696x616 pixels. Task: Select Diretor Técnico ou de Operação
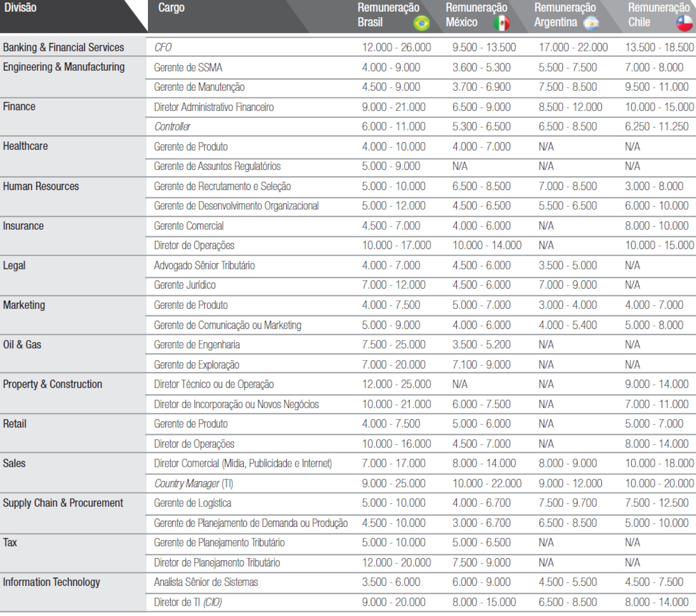coord(214,384)
